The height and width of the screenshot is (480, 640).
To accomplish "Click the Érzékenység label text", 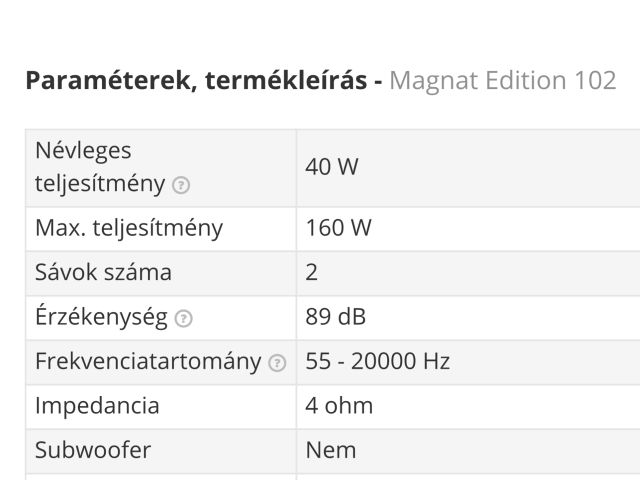I will pyautogui.click(x=101, y=317).
